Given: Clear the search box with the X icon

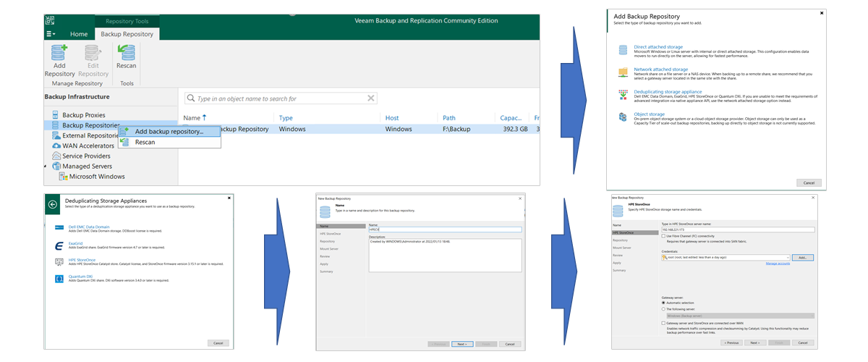Looking at the screenshot, I should click(x=371, y=98).
